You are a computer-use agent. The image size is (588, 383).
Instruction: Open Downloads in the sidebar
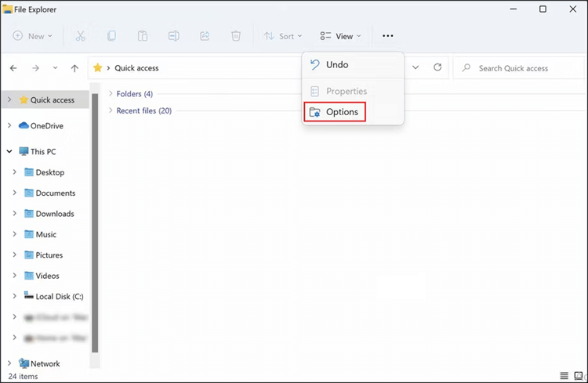55,214
